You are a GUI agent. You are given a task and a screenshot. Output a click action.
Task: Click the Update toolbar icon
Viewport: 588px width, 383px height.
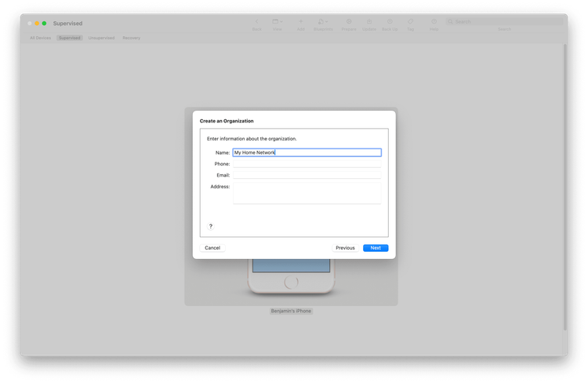click(369, 23)
